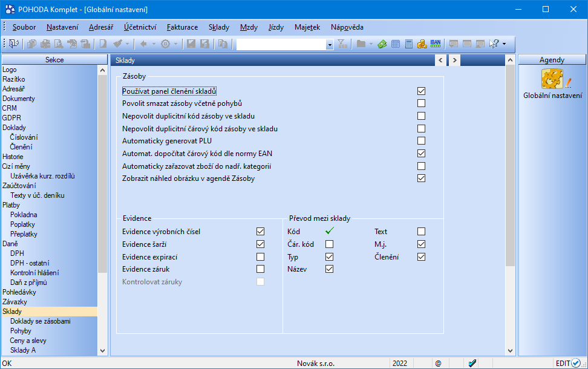Open the Nastavení menu
This screenshot has height=369, width=588.
pos(62,27)
